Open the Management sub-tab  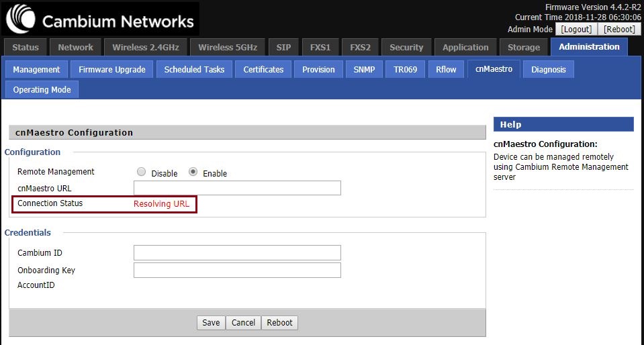click(x=36, y=69)
